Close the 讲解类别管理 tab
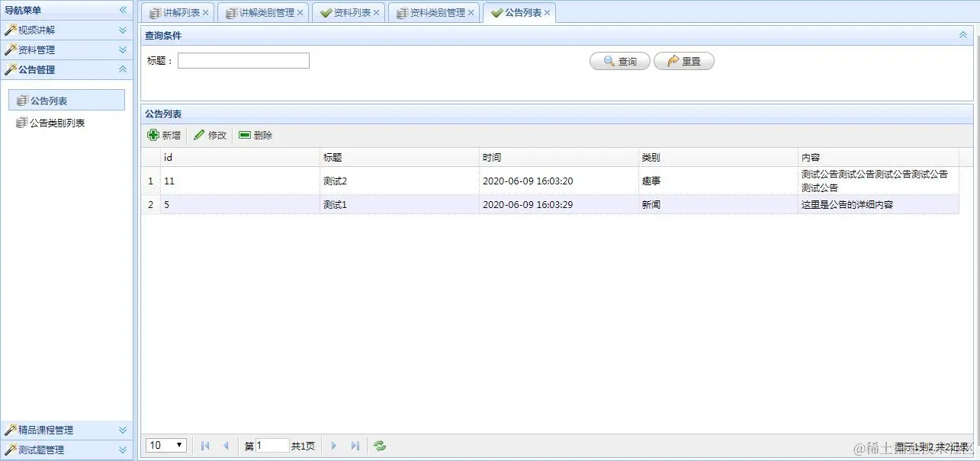Image resolution: width=980 pixels, height=461 pixels. [x=300, y=13]
